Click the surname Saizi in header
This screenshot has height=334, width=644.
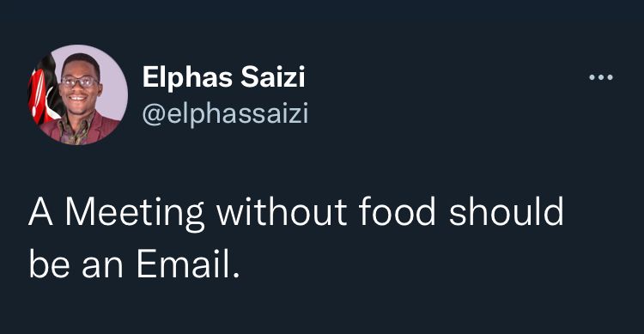click(273, 76)
